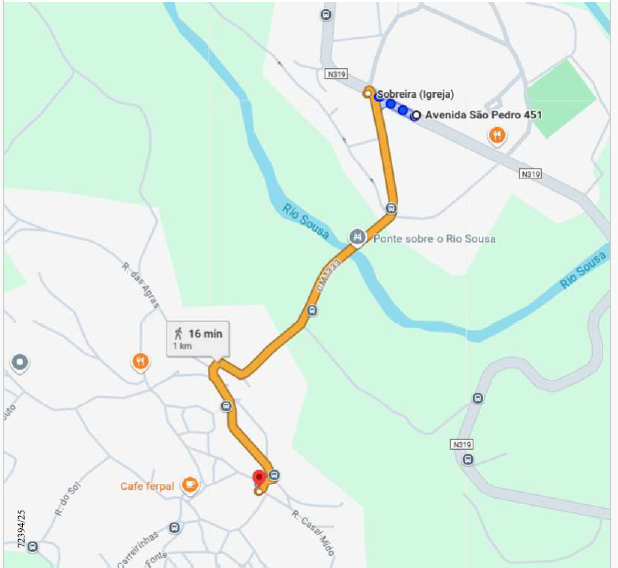
Task: Select the green park area at top right
Action: [561, 99]
